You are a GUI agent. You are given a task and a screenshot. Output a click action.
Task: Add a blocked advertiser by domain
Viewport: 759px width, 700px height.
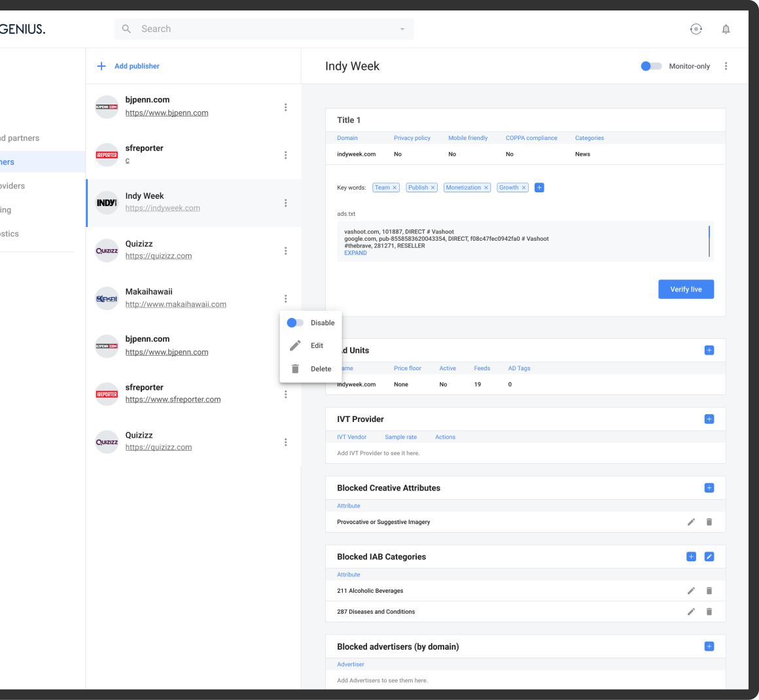709,647
